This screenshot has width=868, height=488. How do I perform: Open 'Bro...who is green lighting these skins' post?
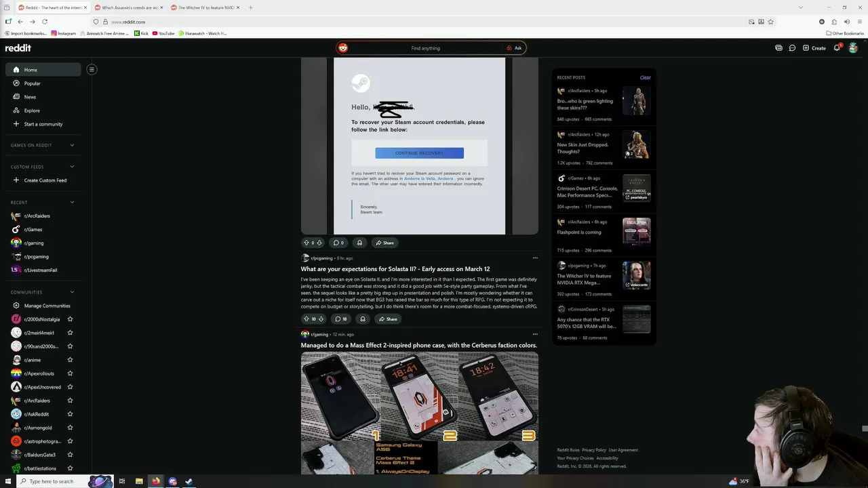pos(585,104)
